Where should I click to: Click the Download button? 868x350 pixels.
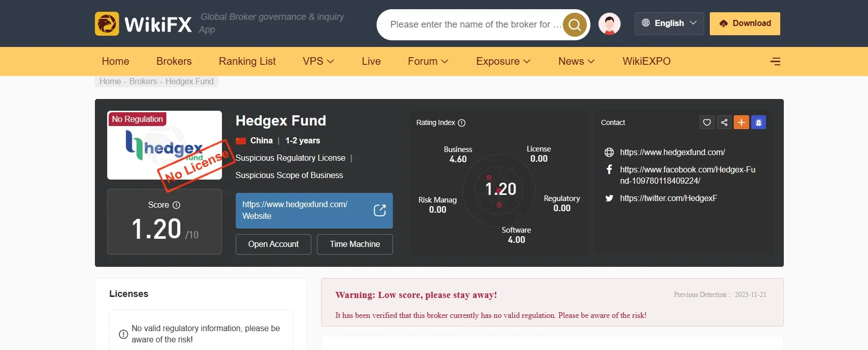click(x=745, y=23)
